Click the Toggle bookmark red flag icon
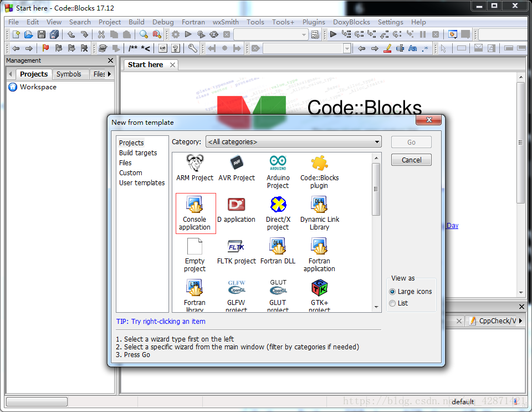Viewport: 532px width, 412px height. pos(45,49)
